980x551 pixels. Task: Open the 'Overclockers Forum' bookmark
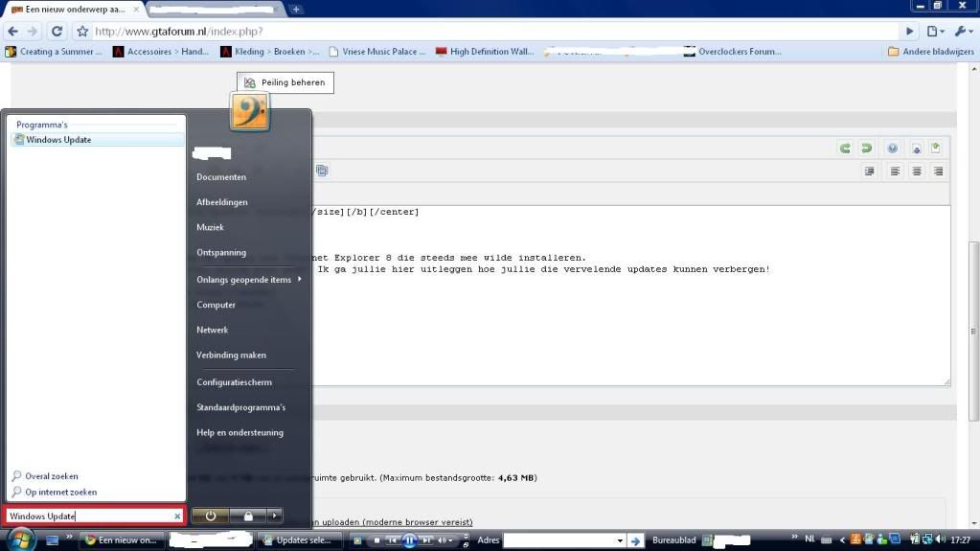(733, 52)
